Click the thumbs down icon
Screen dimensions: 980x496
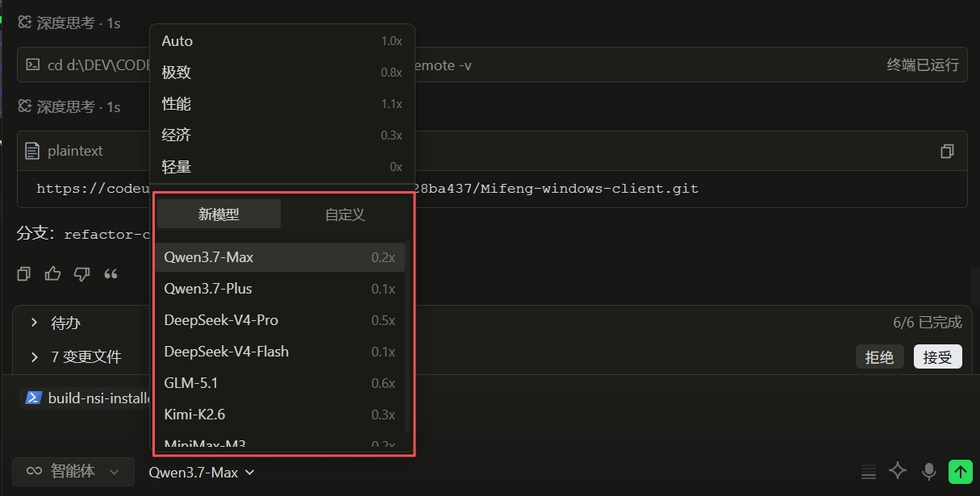[x=81, y=273]
